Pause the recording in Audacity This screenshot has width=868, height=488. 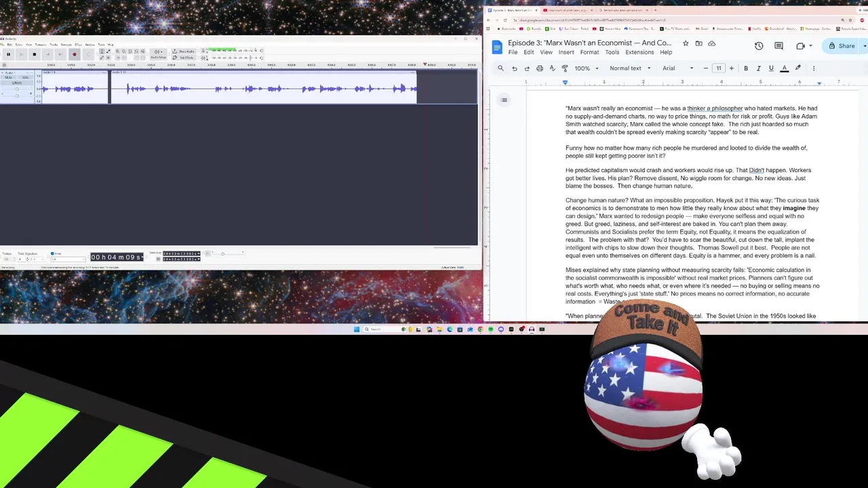tap(8, 54)
